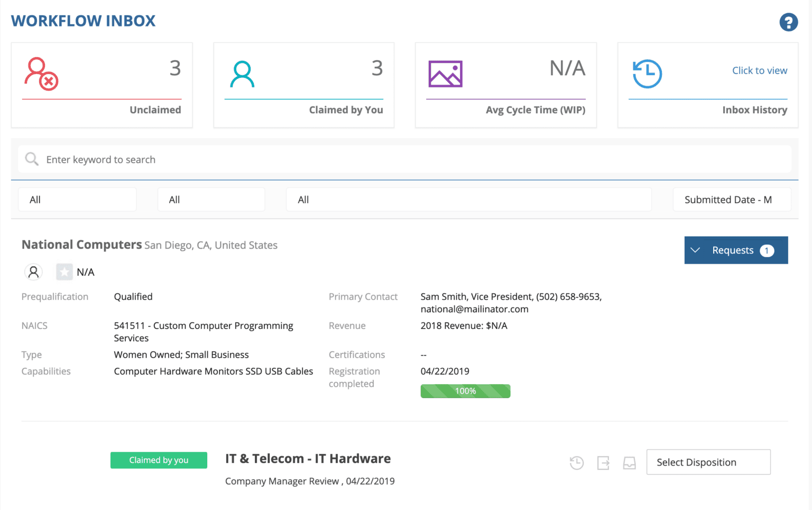This screenshot has height=510, width=812.
Task: Open the Submitted Date sort dropdown
Action: click(732, 199)
